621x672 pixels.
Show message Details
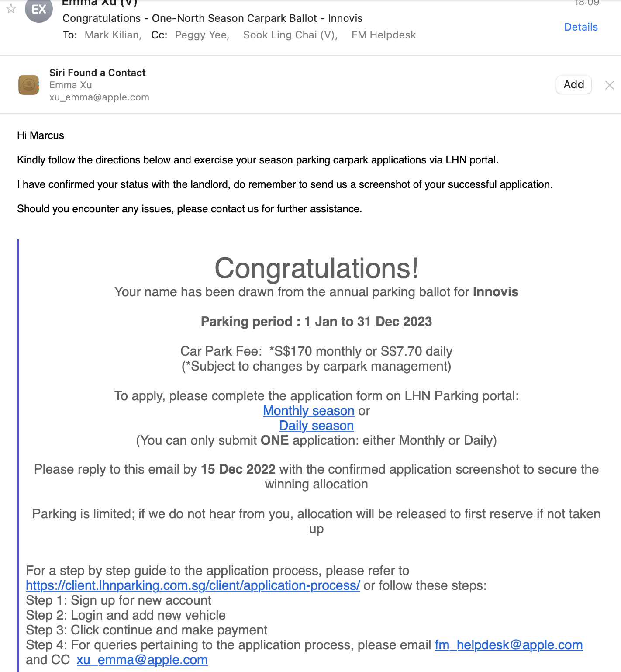581,27
